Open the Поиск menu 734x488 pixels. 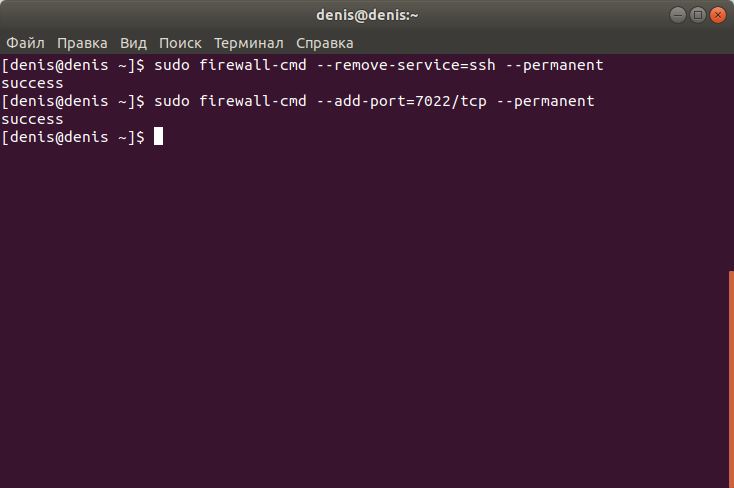point(180,43)
